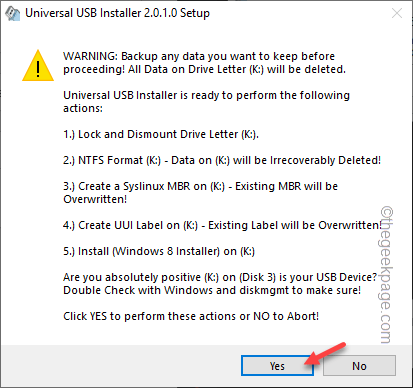This screenshot has height=388, width=413.
Task: Click the word Overwritten! under step 3
Action: coord(95,199)
